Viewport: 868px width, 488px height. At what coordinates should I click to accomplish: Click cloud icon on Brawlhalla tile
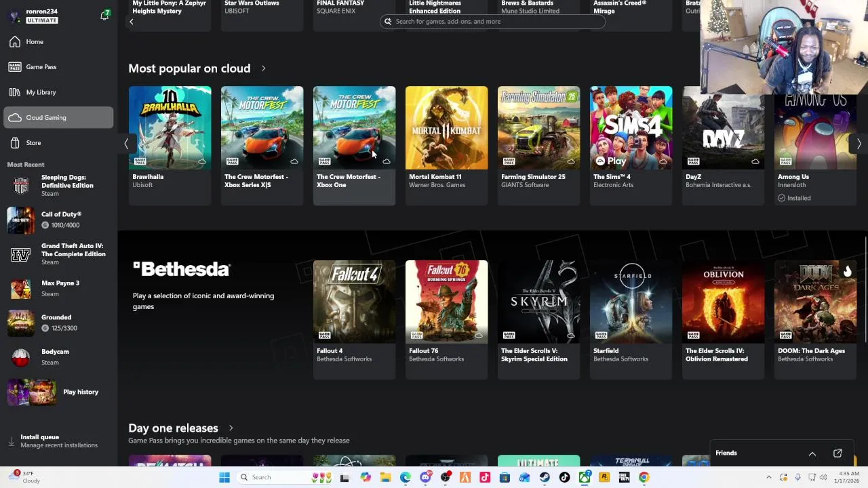[x=201, y=161]
